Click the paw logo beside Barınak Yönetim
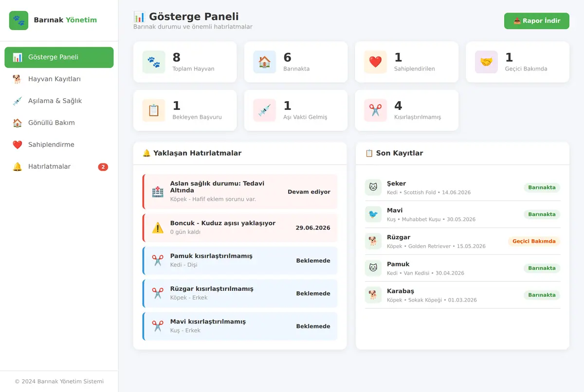This screenshot has width=584, height=392. 18,20
